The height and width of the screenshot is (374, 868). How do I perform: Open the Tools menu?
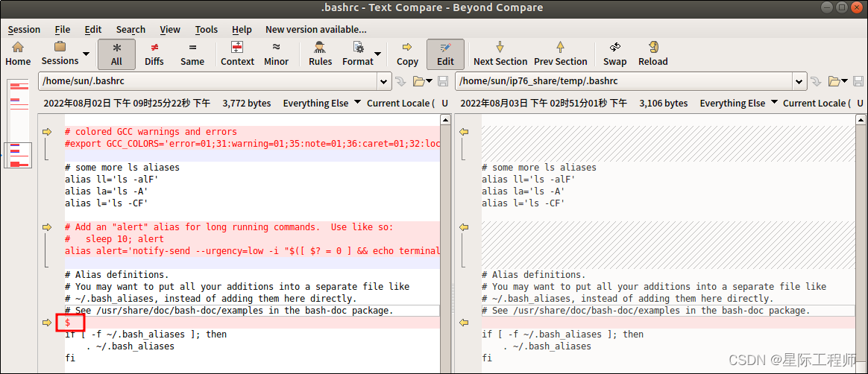pyautogui.click(x=207, y=30)
